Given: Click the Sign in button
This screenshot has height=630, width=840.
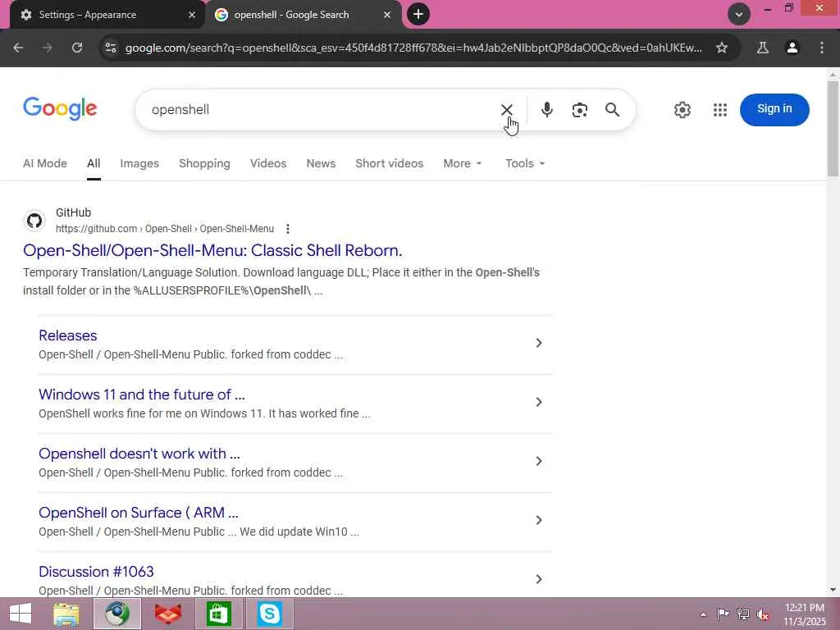Looking at the screenshot, I should pos(774,109).
